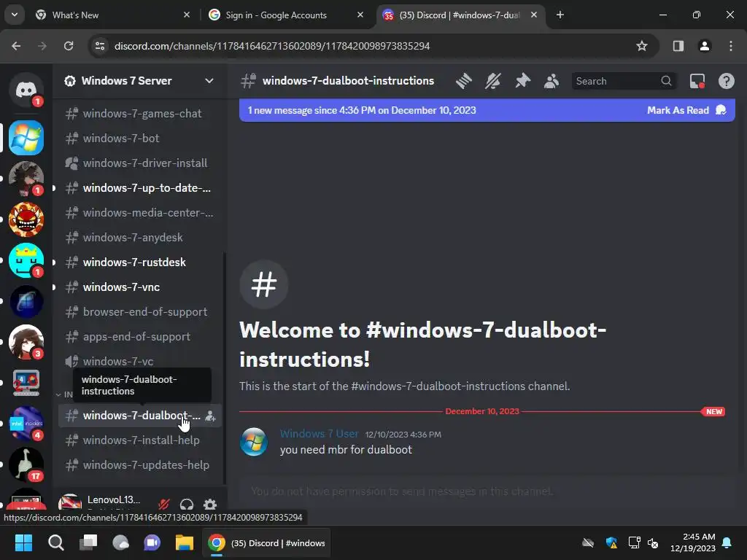Bookmark this page with star icon
This screenshot has width=747, height=560.
[642, 46]
